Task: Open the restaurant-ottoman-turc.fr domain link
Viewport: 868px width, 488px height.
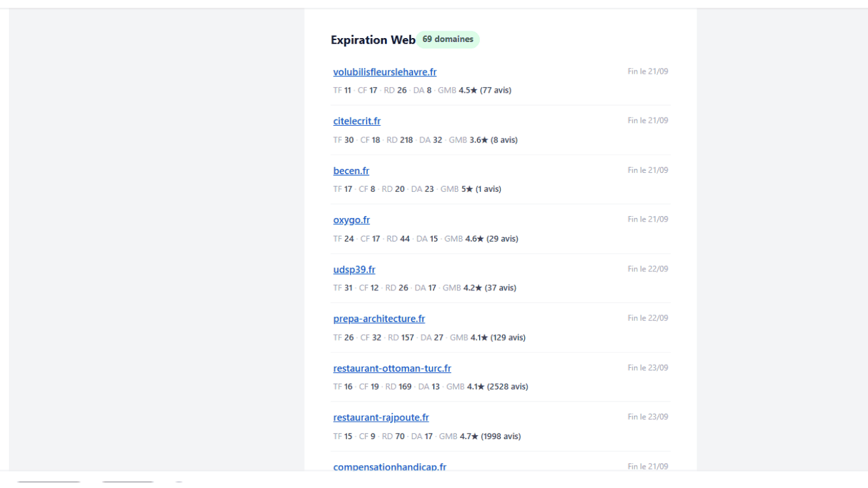Action: click(392, 369)
